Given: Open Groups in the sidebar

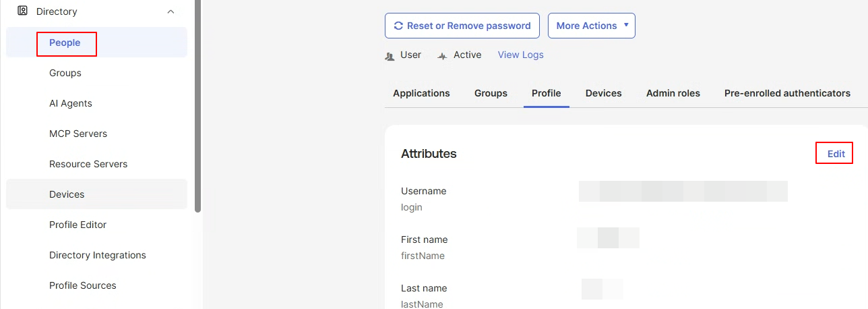Looking at the screenshot, I should pyautogui.click(x=65, y=73).
